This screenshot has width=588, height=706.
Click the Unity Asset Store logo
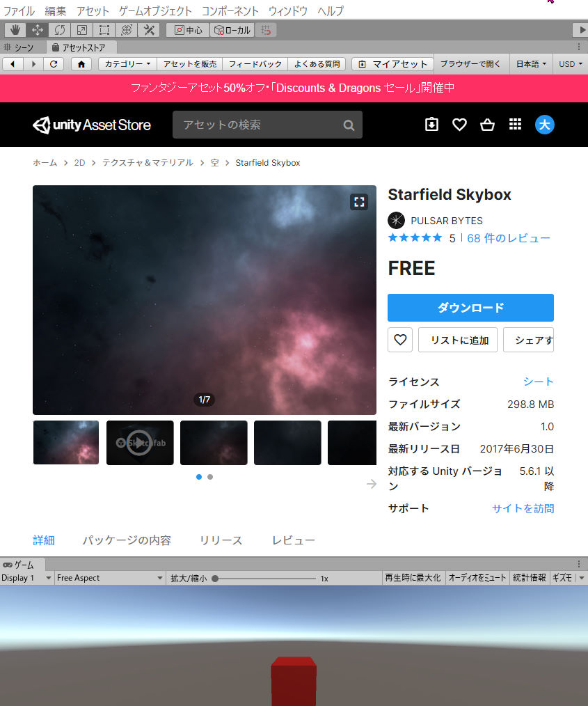(x=92, y=125)
